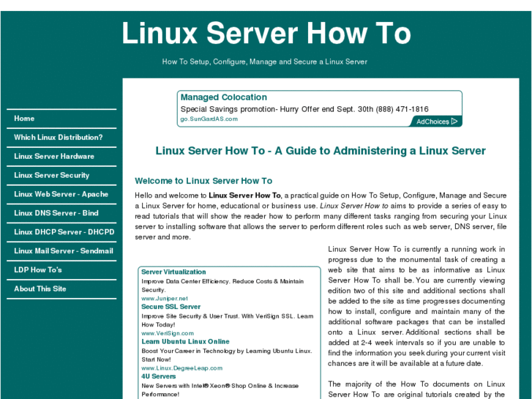Open the 4U Servers ad
The height and width of the screenshot is (399, 532).
tap(159, 376)
